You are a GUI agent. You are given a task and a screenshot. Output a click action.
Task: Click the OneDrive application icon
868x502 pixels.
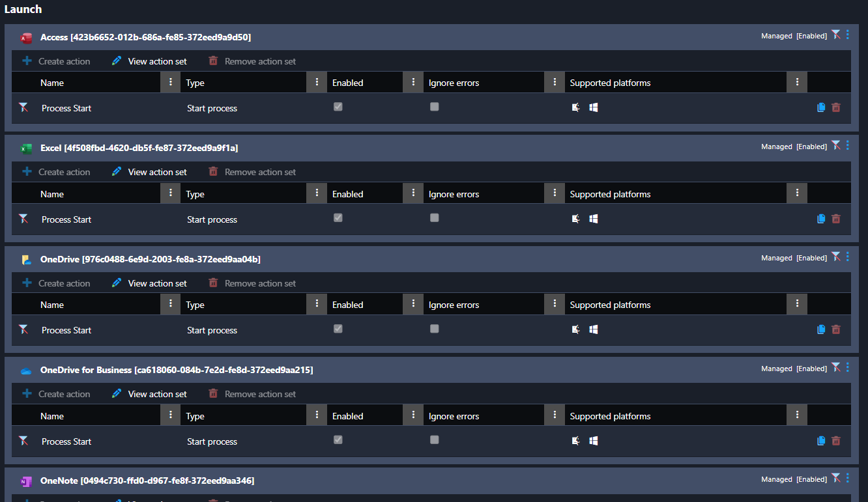(x=27, y=260)
